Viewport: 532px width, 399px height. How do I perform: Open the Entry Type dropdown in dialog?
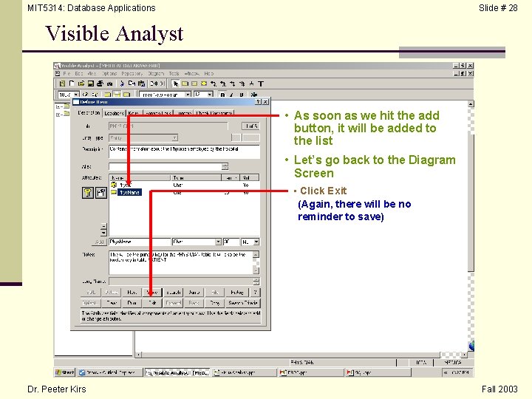pyautogui.click(x=174, y=137)
